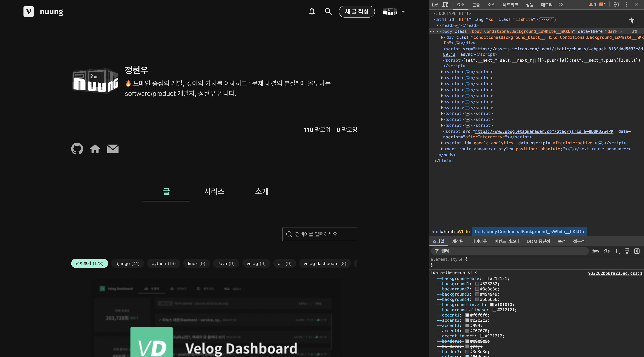Click the post search input field
This screenshot has height=357, width=644.
(320, 234)
